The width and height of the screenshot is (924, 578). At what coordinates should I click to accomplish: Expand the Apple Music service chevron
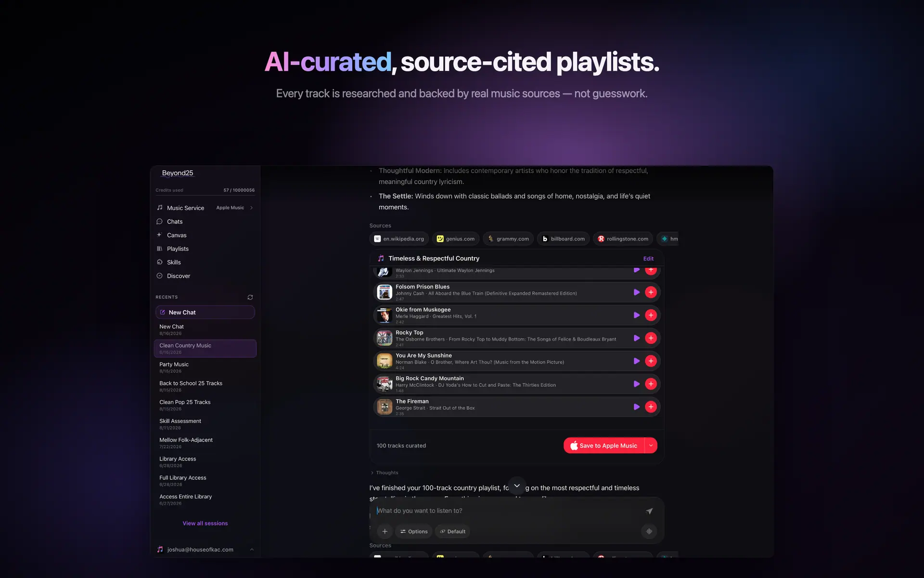[x=251, y=208]
